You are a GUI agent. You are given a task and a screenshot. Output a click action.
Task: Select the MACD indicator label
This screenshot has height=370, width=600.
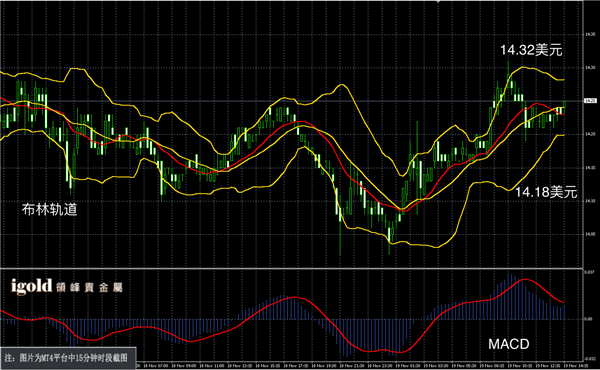[509, 344]
